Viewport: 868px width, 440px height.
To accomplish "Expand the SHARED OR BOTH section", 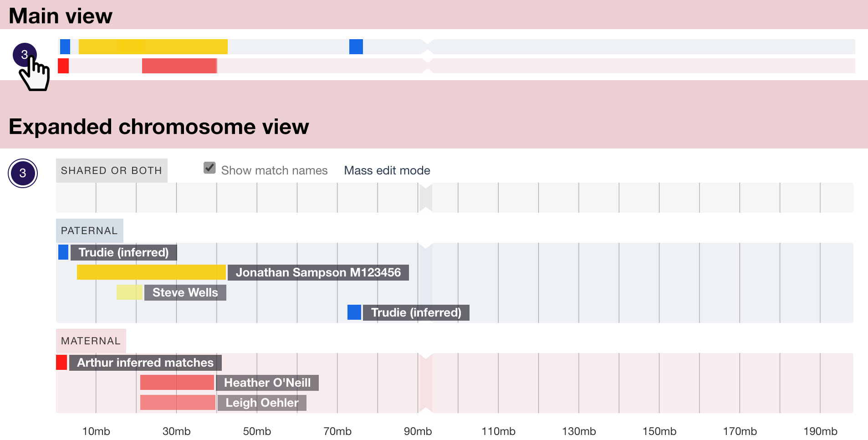I will pyautogui.click(x=112, y=170).
